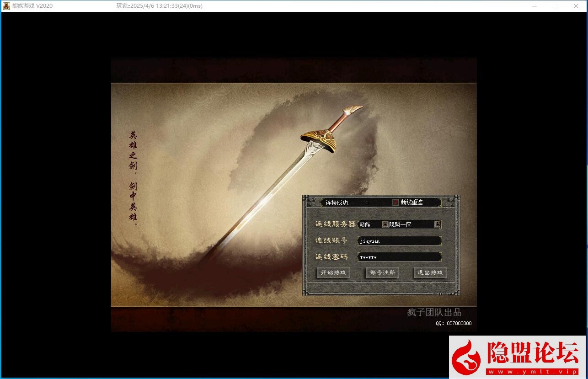
Task: Visit the www.ymlt.vip forum link
Action: point(534,372)
